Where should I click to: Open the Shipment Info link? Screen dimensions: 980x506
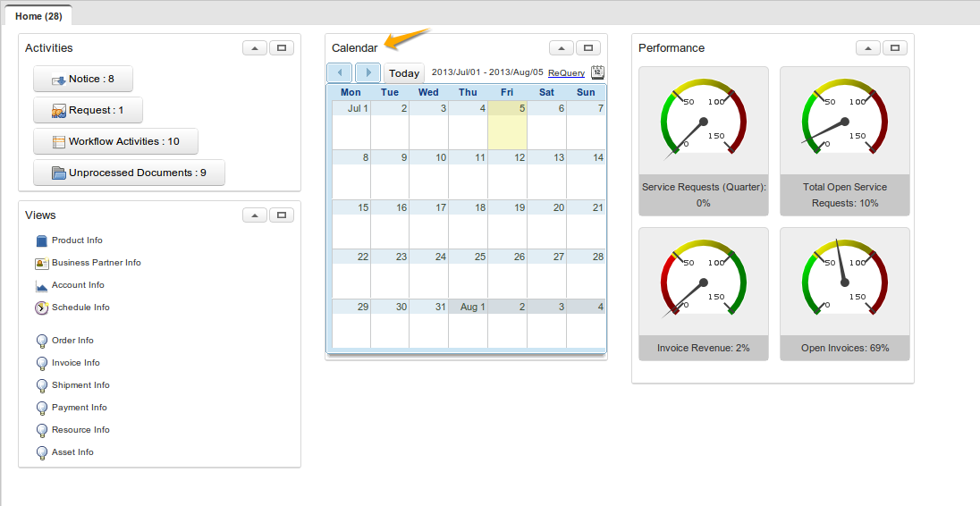pyautogui.click(x=80, y=385)
